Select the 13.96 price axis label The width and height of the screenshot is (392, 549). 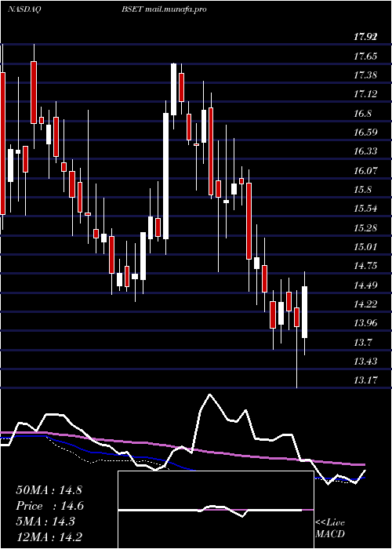click(x=365, y=322)
